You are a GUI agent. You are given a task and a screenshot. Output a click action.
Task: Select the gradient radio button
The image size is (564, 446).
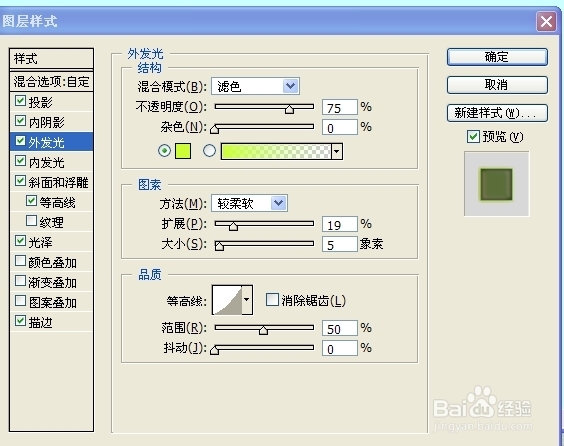pos(209,151)
